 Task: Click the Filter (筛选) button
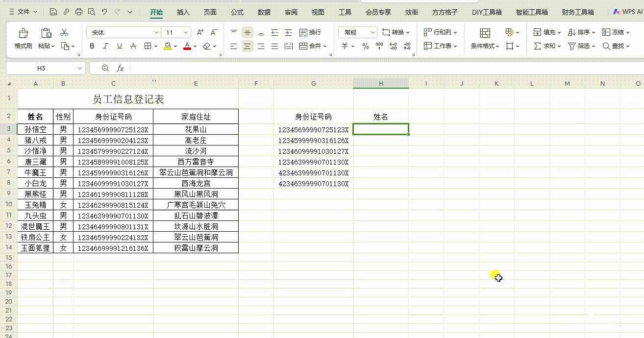(x=581, y=46)
